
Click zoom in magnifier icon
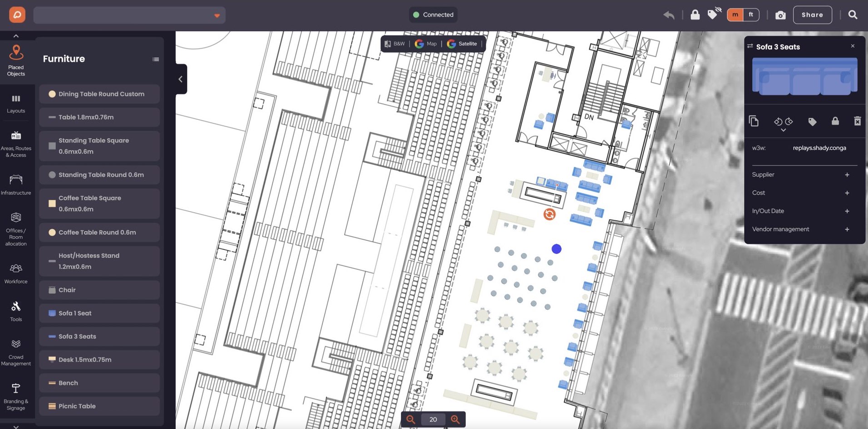[455, 419]
